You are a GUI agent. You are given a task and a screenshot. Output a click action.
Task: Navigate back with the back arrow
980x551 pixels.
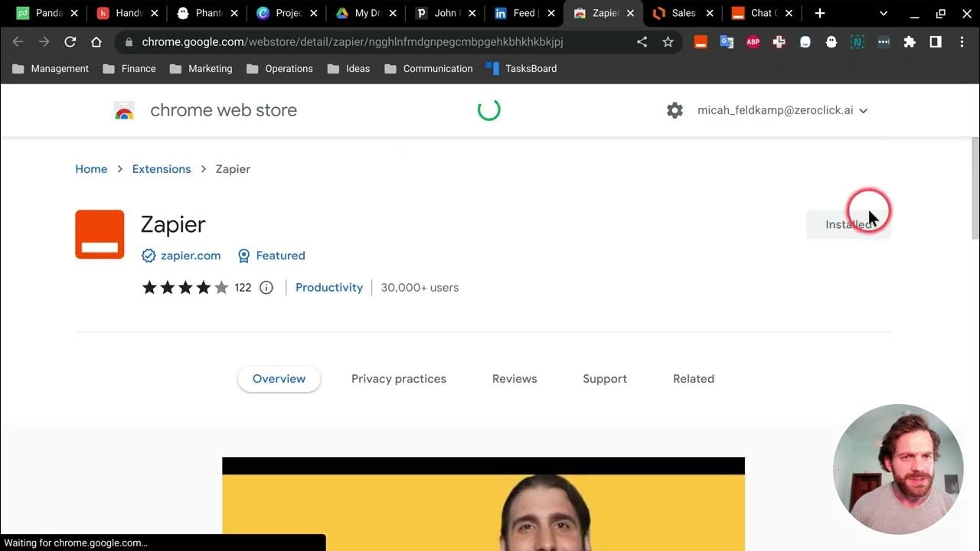18,42
